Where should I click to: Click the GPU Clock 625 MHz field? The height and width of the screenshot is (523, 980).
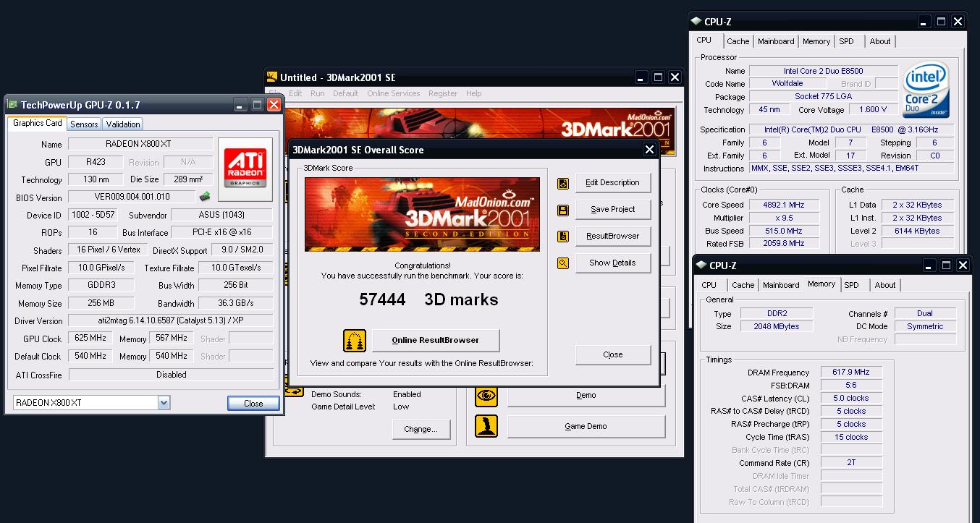91,339
